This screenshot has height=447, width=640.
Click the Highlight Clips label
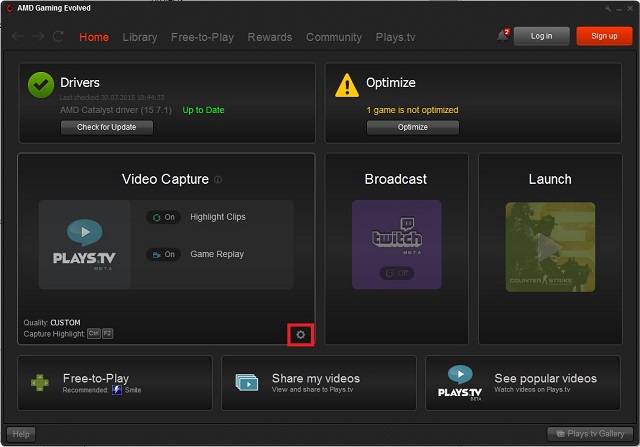(218, 217)
